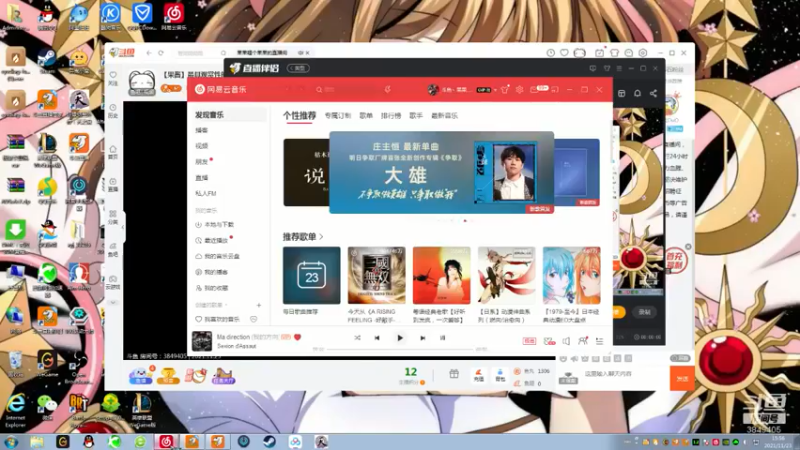Screen dimensions: 800x450
Task: Open the voice recognition microphone icon in the music header
Action: coord(388,89)
